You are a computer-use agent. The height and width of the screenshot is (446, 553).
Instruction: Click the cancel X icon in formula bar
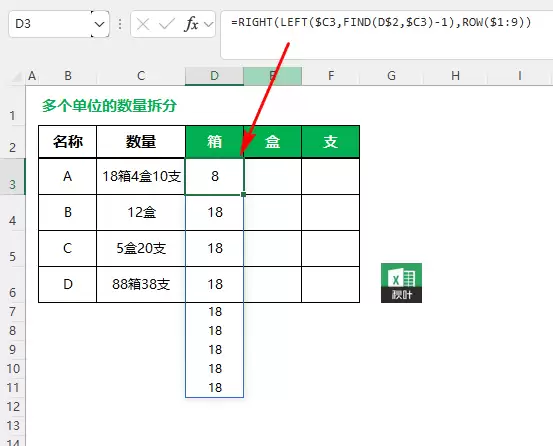(x=143, y=24)
